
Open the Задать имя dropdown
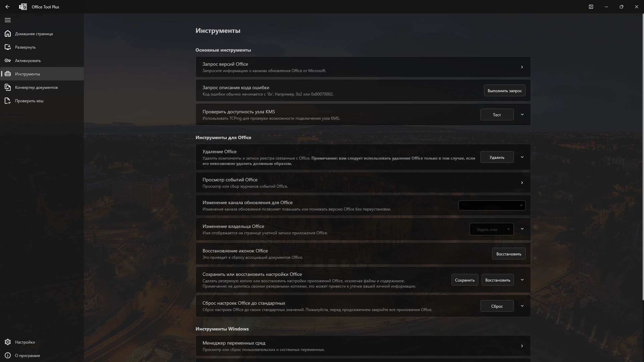(491, 229)
